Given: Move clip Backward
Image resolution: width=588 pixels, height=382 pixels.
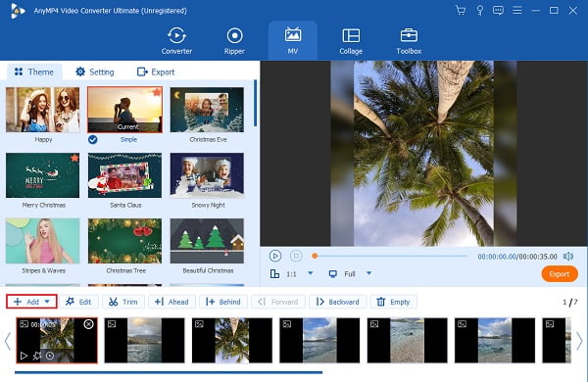Looking at the screenshot, I should (337, 302).
